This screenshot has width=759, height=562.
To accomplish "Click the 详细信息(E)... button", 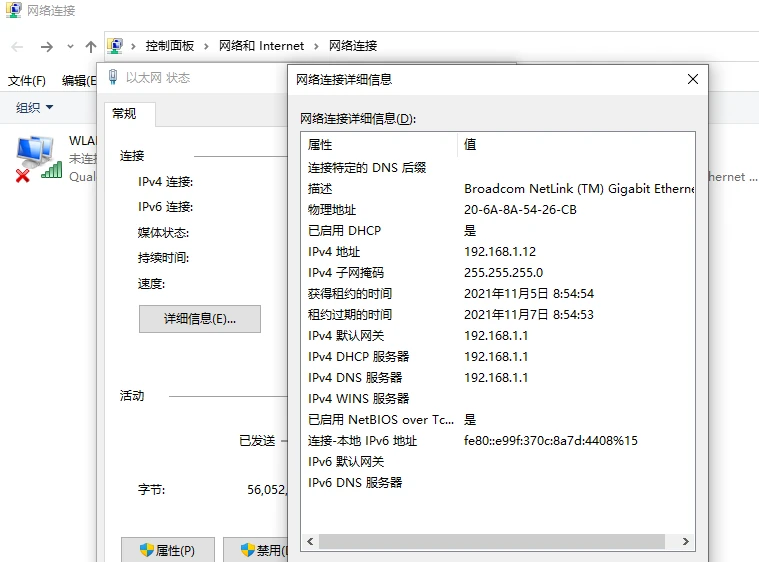I will point(199,319).
